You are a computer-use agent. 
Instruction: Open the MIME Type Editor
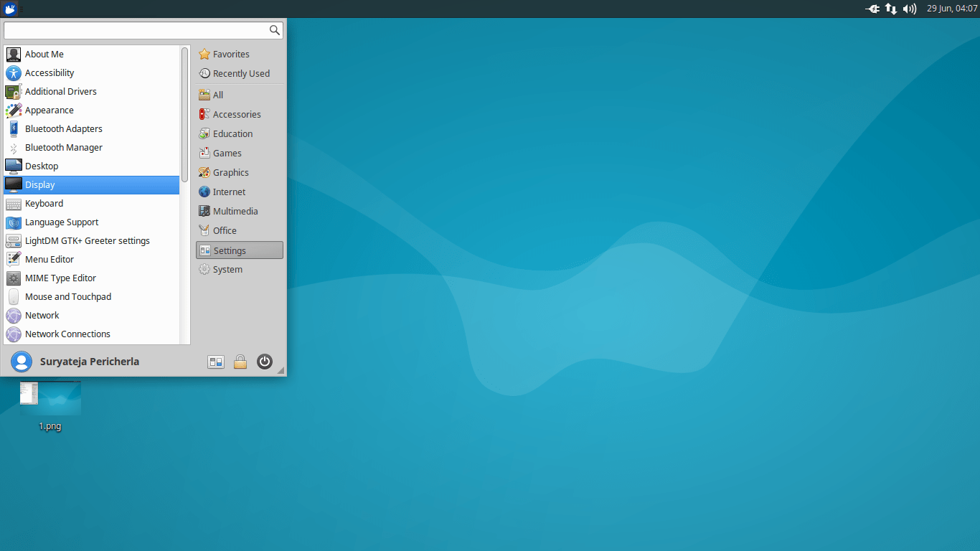[60, 278]
